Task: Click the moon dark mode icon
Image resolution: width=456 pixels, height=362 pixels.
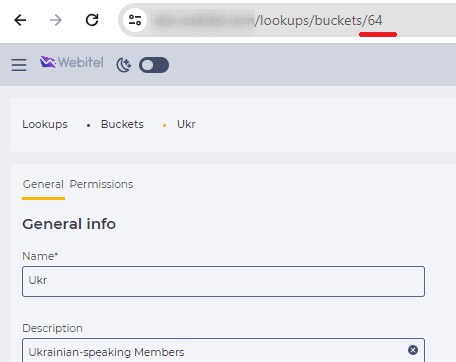Action: [124, 65]
